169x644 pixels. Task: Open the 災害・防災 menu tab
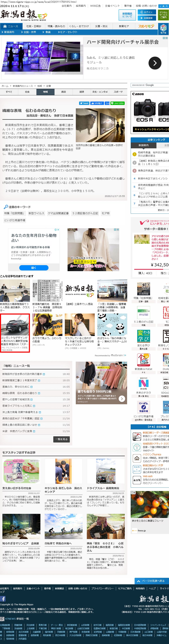(x=101, y=26)
